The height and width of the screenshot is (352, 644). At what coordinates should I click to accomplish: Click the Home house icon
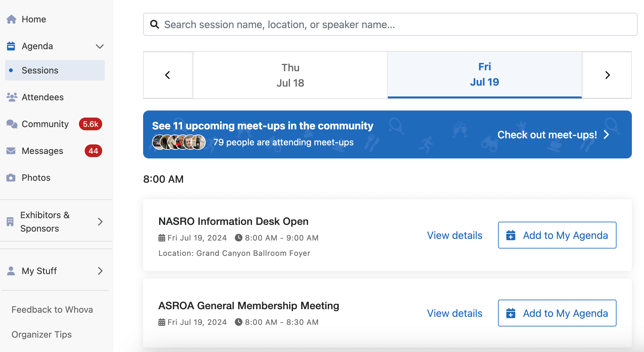(x=11, y=19)
